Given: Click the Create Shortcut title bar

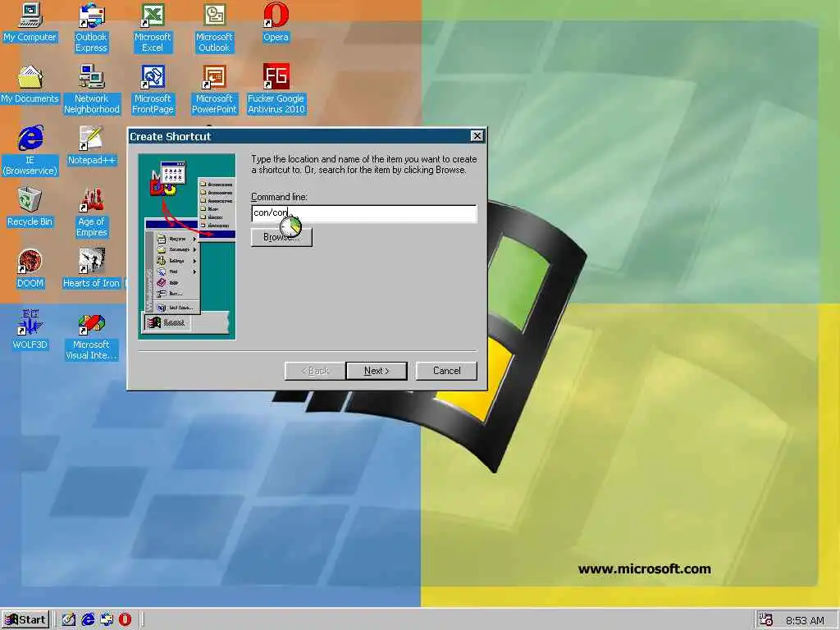Looking at the screenshot, I should pyautogui.click(x=307, y=136).
